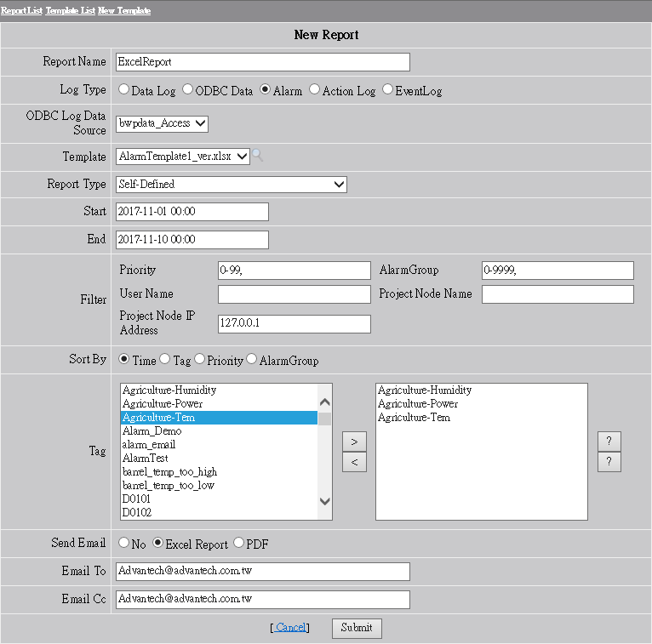Click the AlarmGroup filter field
This screenshot has width=652, height=644.
click(558, 271)
